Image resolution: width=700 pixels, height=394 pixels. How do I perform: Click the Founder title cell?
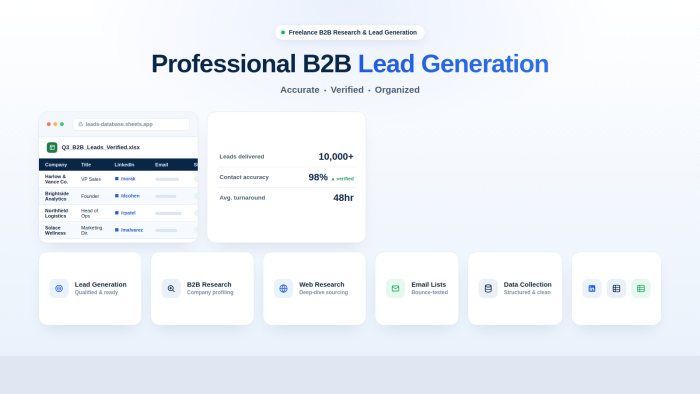pyautogui.click(x=90, y=196)
